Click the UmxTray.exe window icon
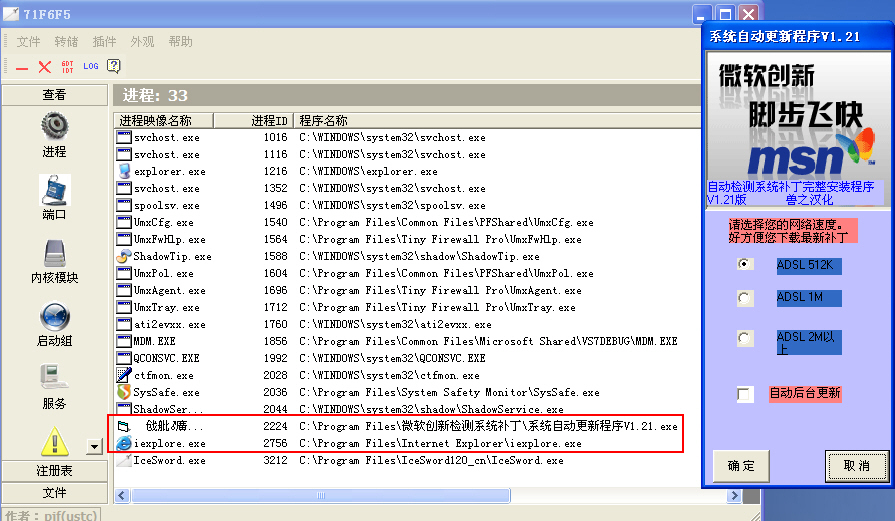This screenshot has width=895, height=521. pyautogui.click(x=124, y=307)
